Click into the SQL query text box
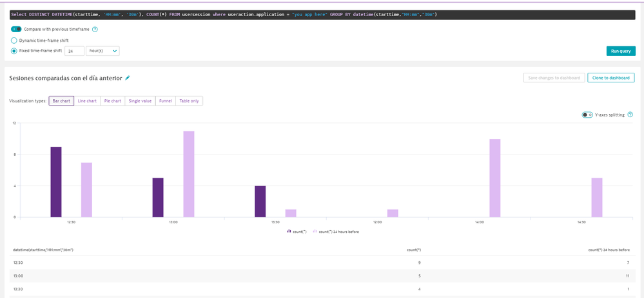The width and height of the screenshot is (644, 298). (x=322, y=14)
